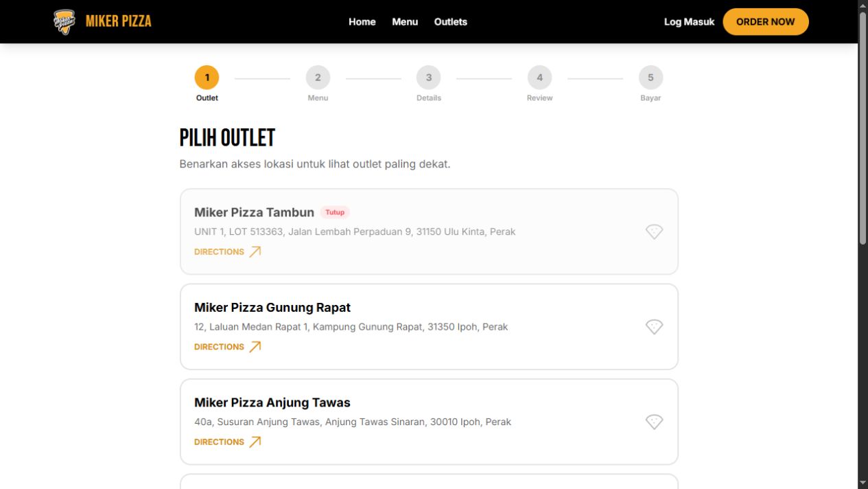Click the MIKER PIZZA brand name
This screenshot has height=489, width=868.
[x=119, y=21]
